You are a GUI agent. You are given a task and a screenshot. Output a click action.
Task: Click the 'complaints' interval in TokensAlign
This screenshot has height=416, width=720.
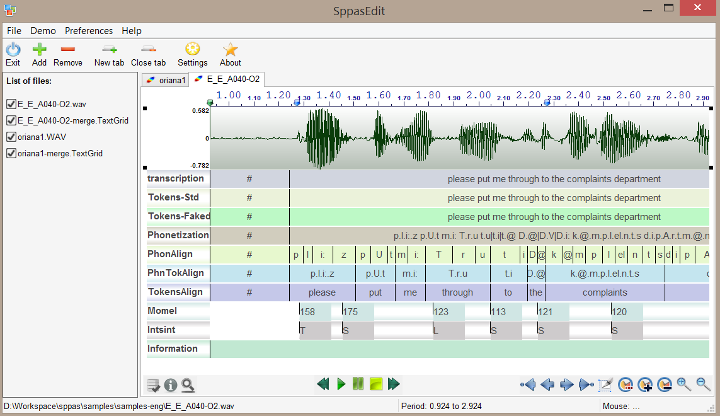[605, 292]
